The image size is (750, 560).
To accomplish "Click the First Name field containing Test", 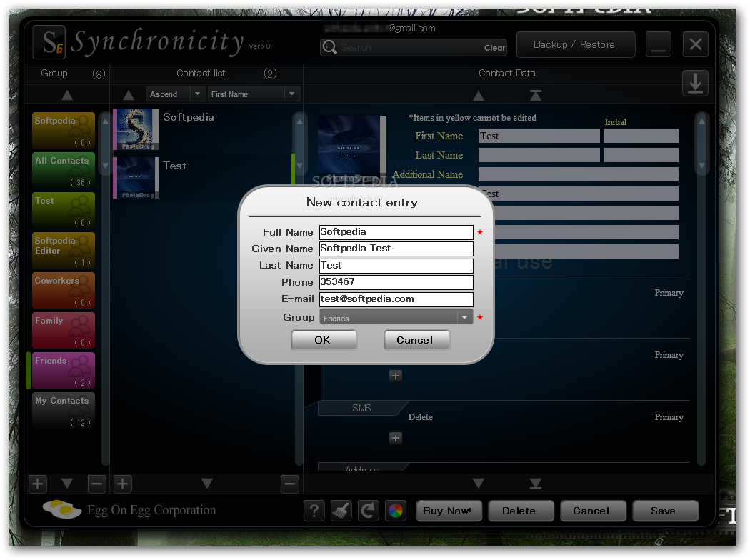I will (x=539, y=136).
